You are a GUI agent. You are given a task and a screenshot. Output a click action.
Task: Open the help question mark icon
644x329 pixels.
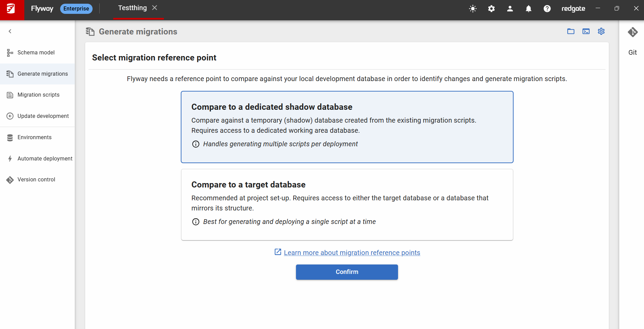(547, 9)
